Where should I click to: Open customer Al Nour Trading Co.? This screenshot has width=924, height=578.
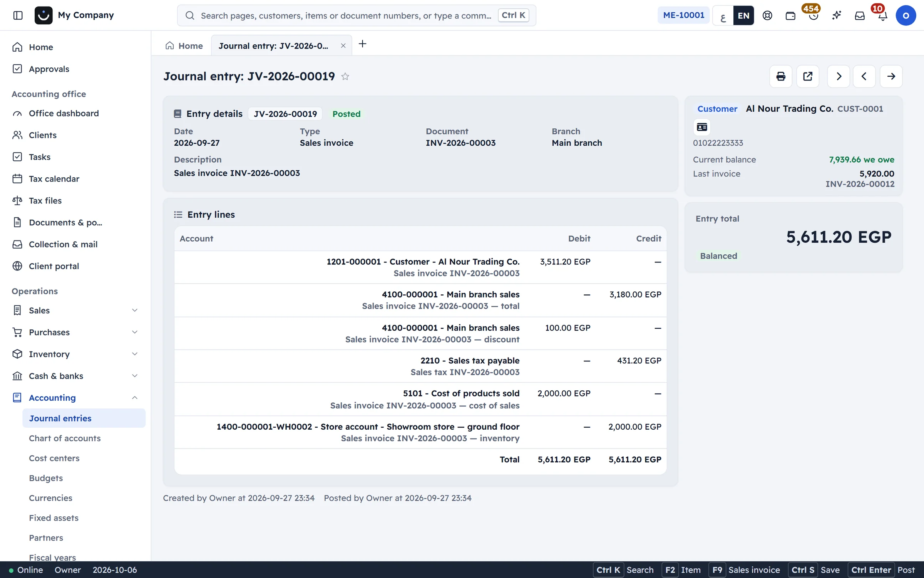click(x=790, y=109)
